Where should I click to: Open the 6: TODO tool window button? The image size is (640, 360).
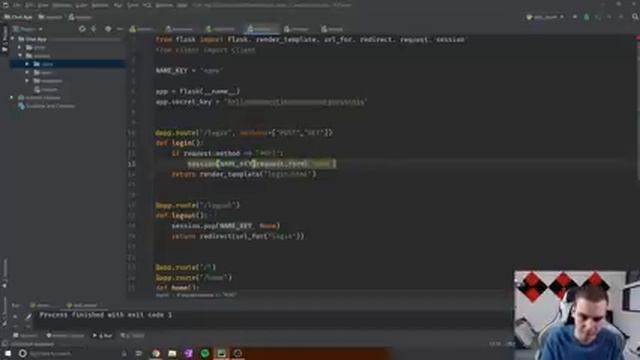[133, 336]
